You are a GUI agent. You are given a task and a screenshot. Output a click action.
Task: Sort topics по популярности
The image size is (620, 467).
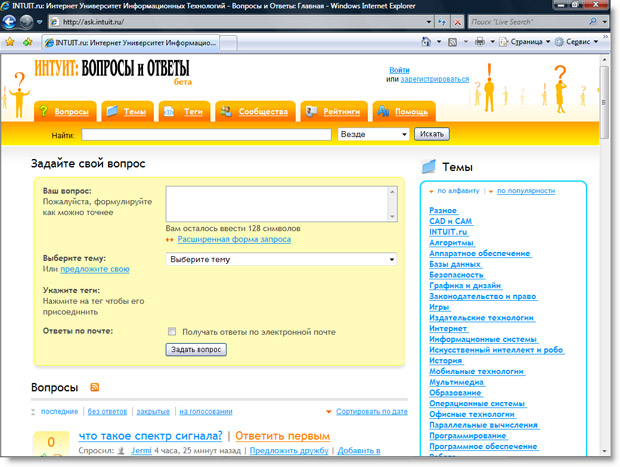tap(526, 191)
